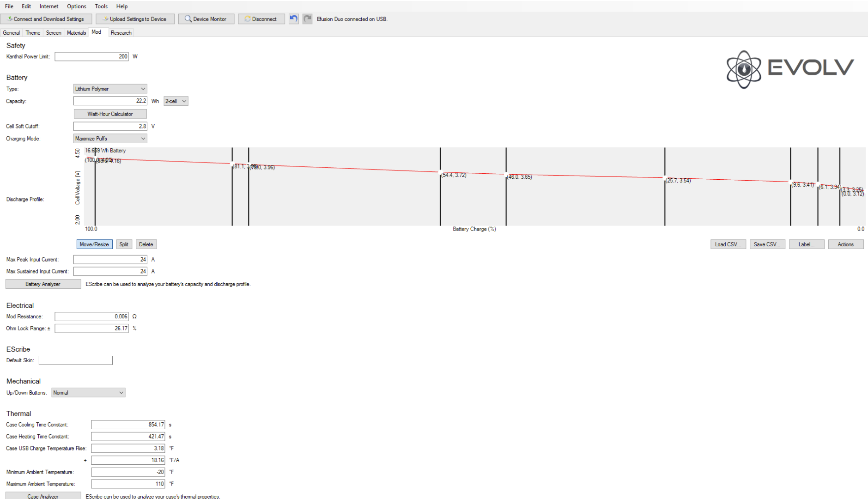Click the Kanthal Power Limit field
The width and height of the screenshot is (868, 499).
point(91,56)
